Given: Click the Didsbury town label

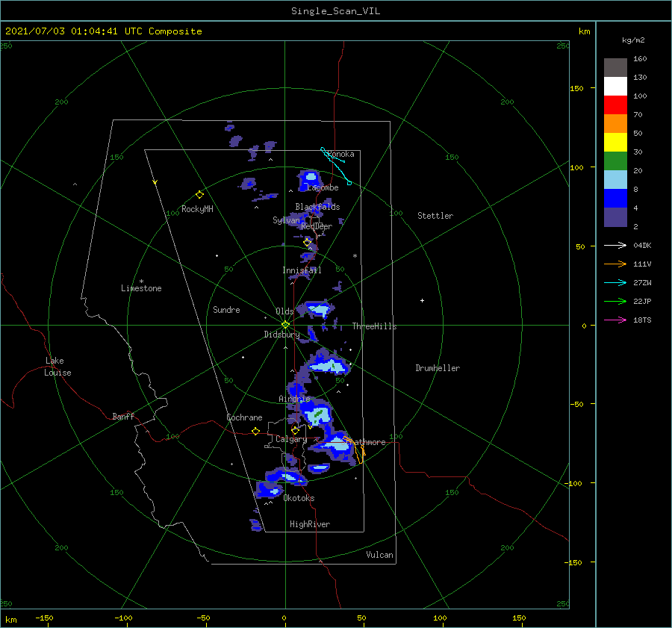Looking at the screenshot, I should point(281,335).
